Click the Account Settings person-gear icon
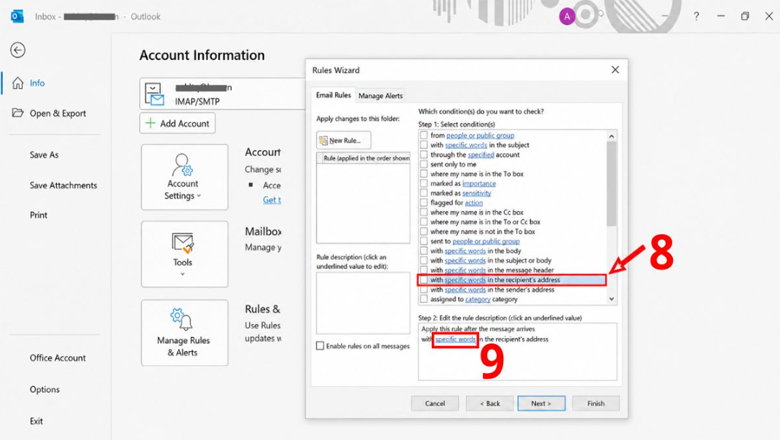 [x=182, y=165]
